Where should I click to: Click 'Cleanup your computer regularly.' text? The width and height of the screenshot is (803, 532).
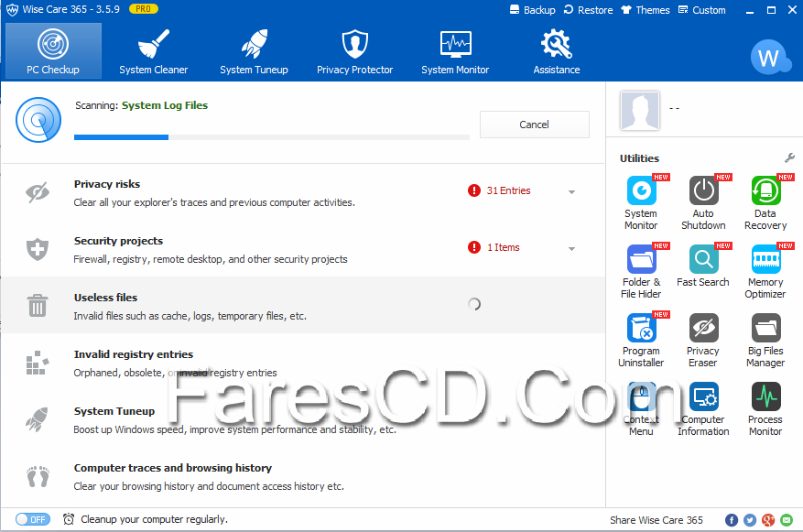point(154,519)
